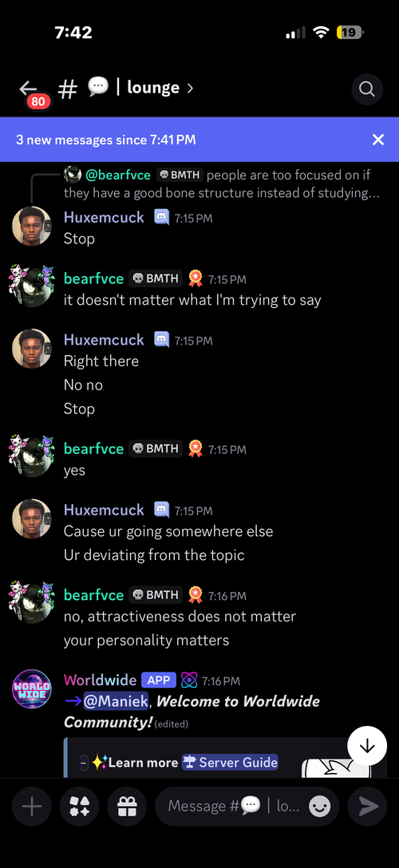
Task: Tap Huxemcuck's username on Stop message
Action: 104,217
